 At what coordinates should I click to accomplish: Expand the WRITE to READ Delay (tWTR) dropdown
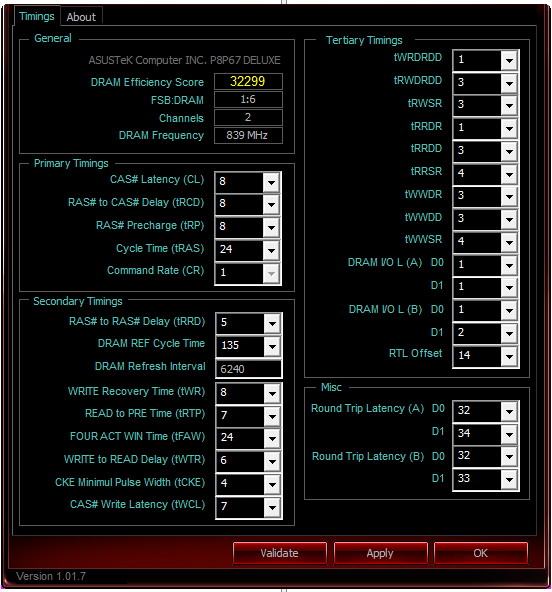[x=272, y=462]
